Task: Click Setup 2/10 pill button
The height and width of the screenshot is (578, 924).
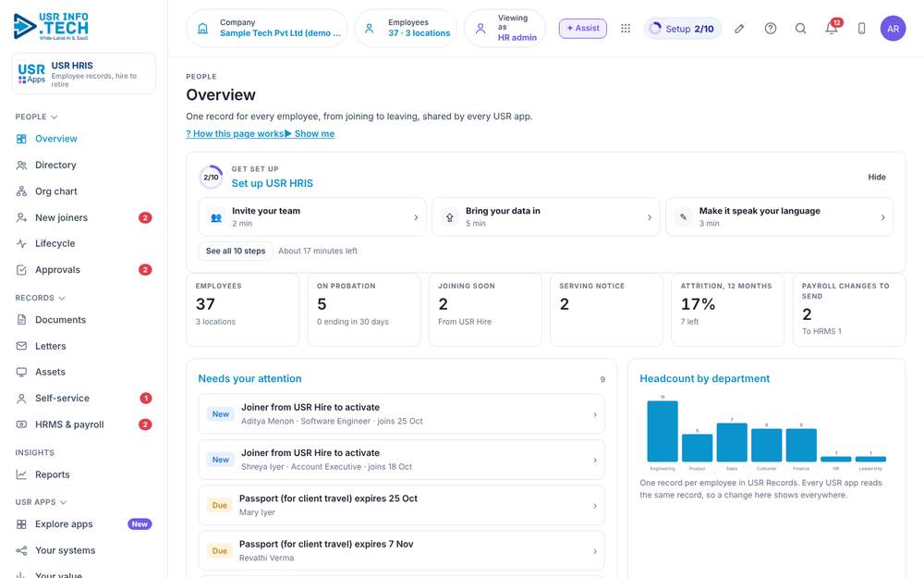Action: [x=683, y=29]
